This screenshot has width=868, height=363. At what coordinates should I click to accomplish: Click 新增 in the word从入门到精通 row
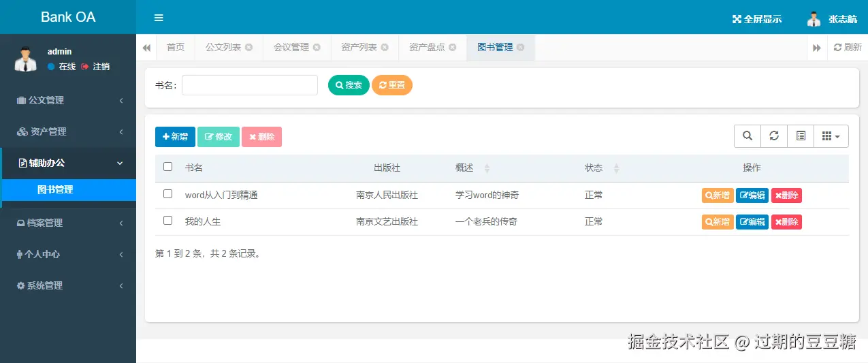718,195
